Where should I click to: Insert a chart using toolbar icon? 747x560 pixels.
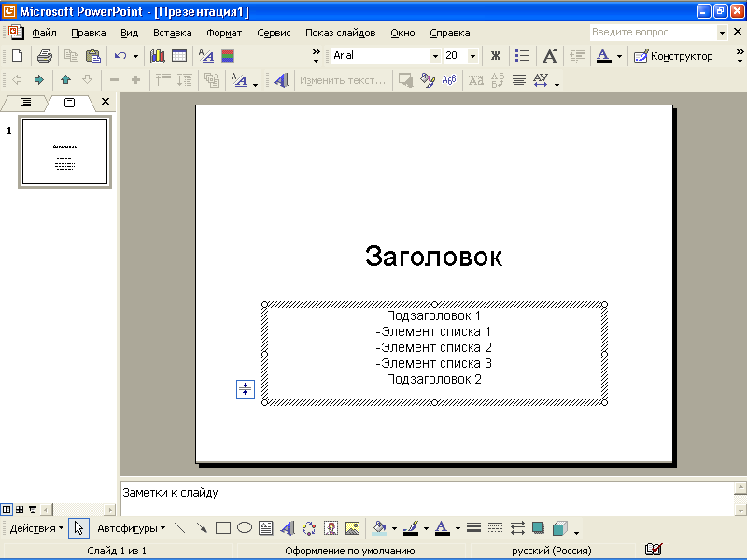click(158, 56)
